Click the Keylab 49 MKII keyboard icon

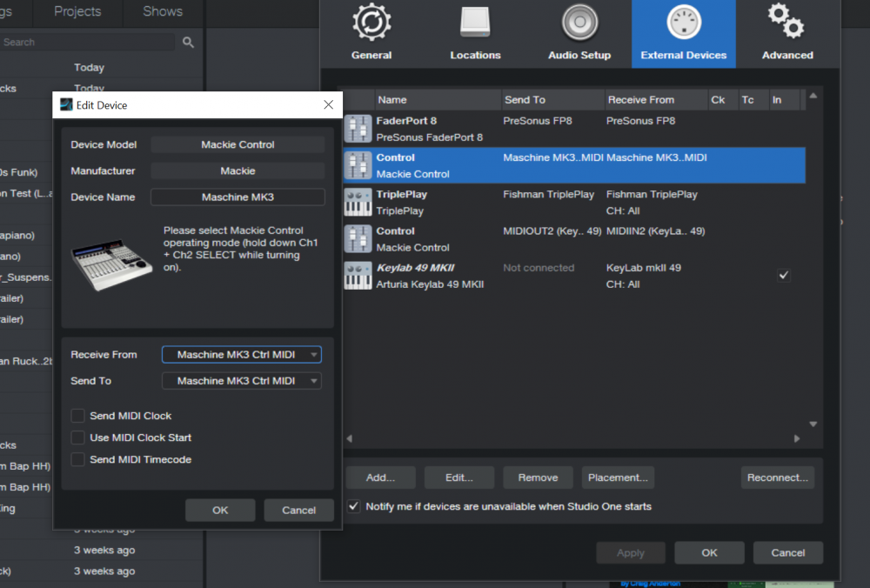click(358, 276)
